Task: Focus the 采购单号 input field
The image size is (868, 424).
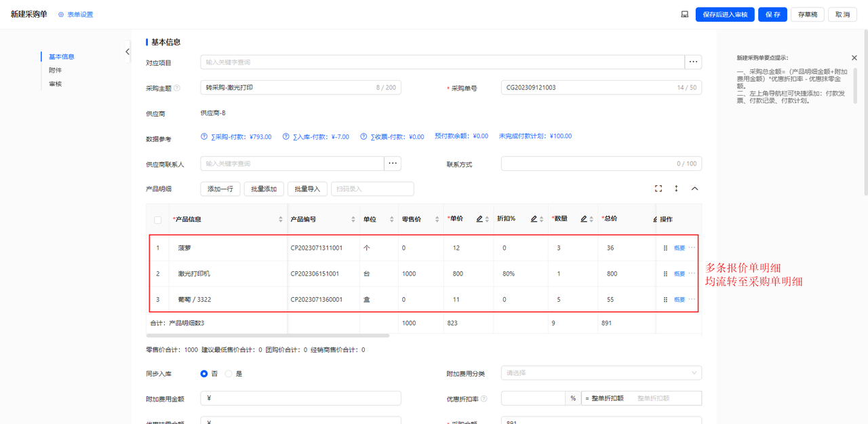Action: tap(601, 88)
